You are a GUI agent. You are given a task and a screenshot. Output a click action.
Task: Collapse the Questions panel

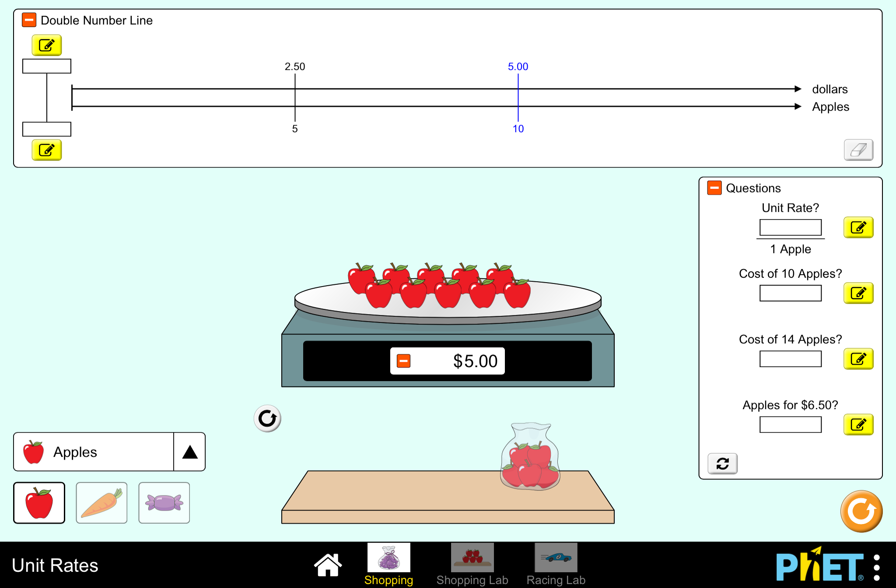[714, 188]
